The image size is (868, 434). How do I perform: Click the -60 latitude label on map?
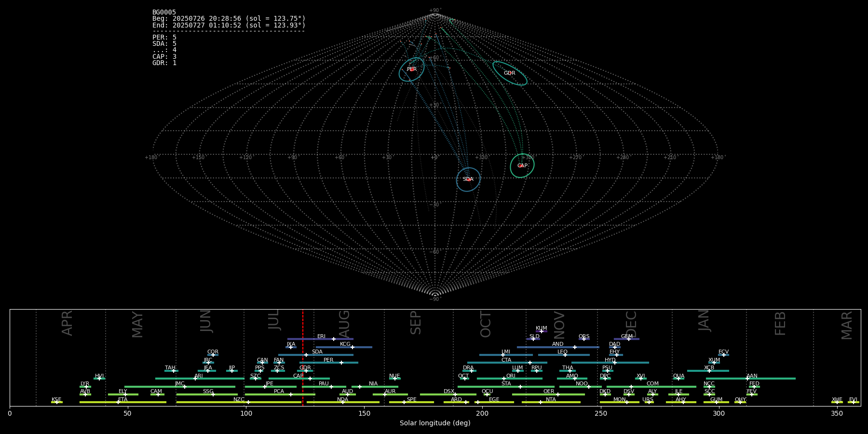coord(435,252)
